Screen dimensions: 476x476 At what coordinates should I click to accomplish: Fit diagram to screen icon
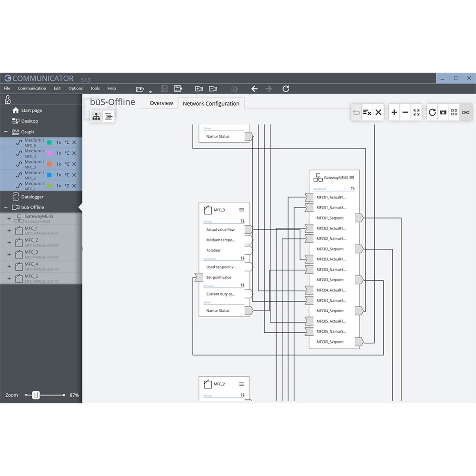[416, 113]
